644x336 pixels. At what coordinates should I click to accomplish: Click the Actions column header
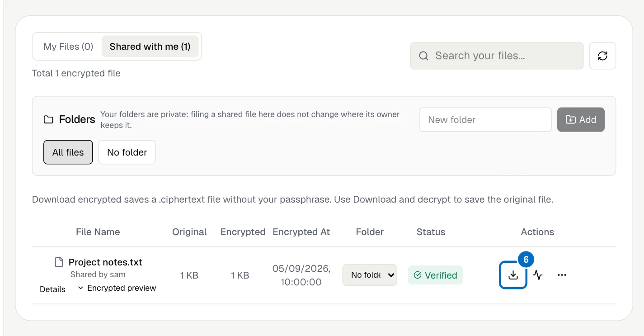537,232
